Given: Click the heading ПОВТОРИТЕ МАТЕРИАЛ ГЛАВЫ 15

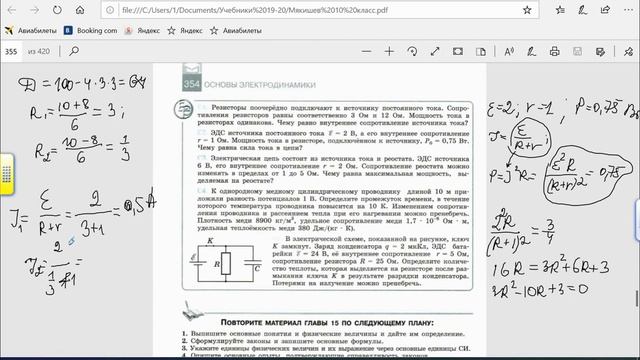Looking at the screenshot, I should [x=327, y=322].
